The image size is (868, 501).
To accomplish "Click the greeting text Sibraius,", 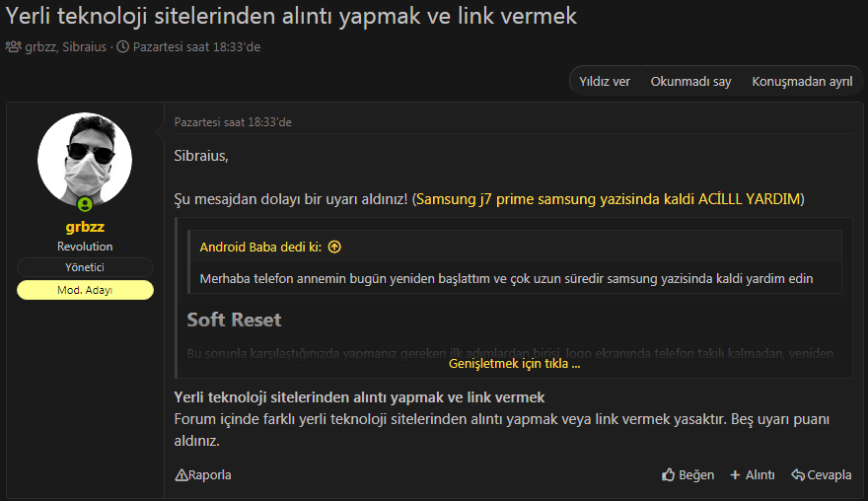I will 201,156.
